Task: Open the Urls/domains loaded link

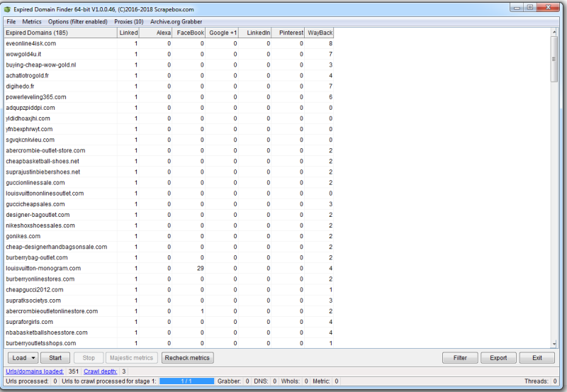Action: pos(35,371)
